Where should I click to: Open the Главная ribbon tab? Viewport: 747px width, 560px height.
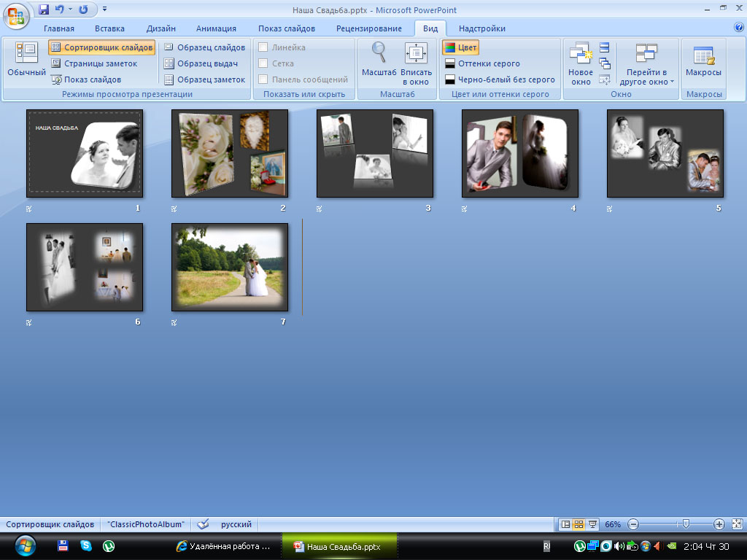click(59, 28)
